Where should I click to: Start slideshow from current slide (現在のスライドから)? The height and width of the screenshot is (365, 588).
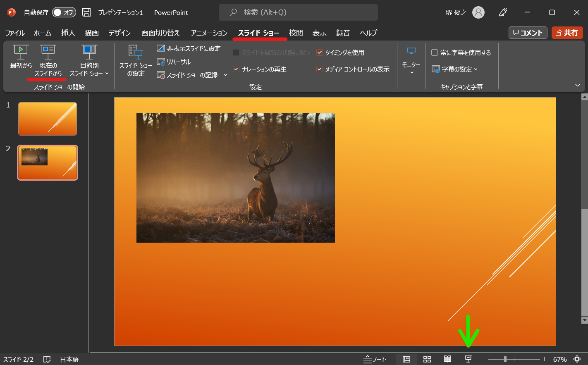(x=48, y=61)
